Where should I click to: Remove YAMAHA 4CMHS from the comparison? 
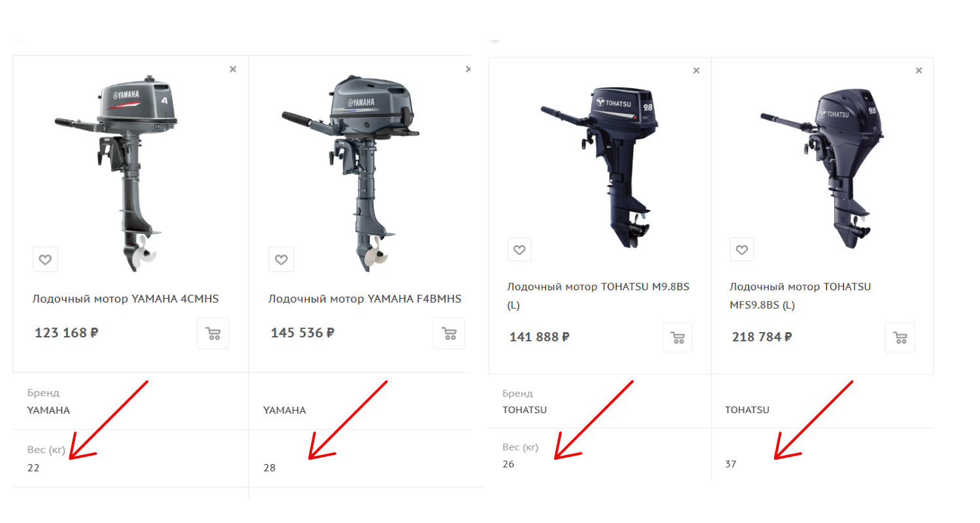(233, 69)
